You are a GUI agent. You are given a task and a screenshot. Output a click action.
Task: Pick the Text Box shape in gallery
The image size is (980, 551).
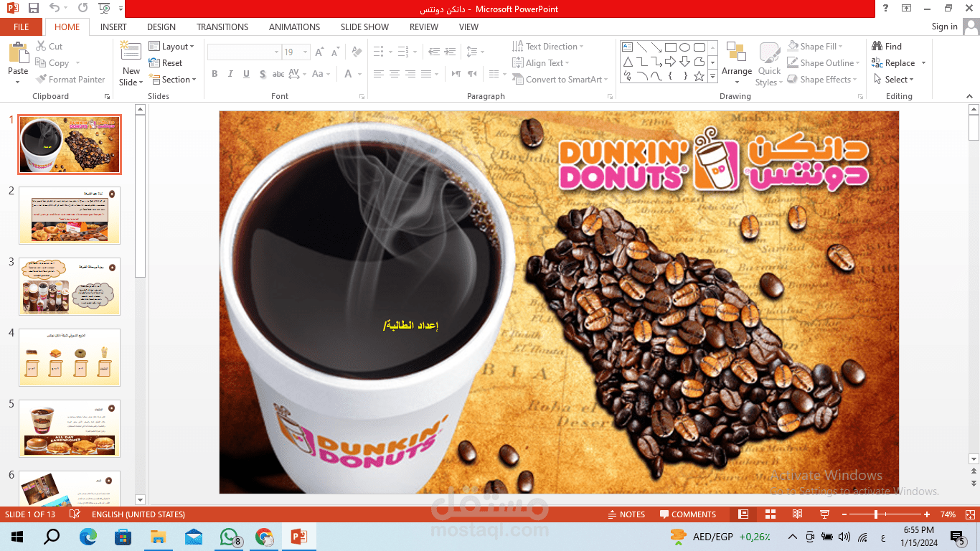pos(627,47)
